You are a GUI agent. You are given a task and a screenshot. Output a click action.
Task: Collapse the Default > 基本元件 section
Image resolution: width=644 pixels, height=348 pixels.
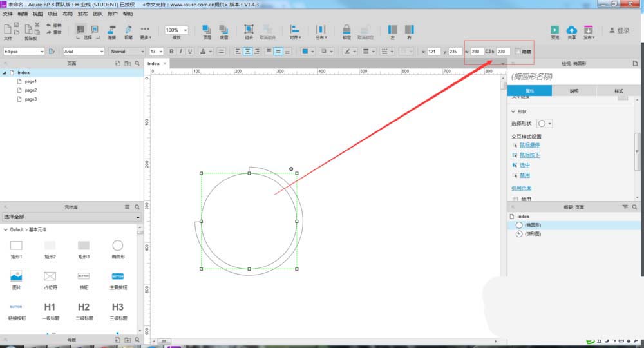(x=5, y=229)
